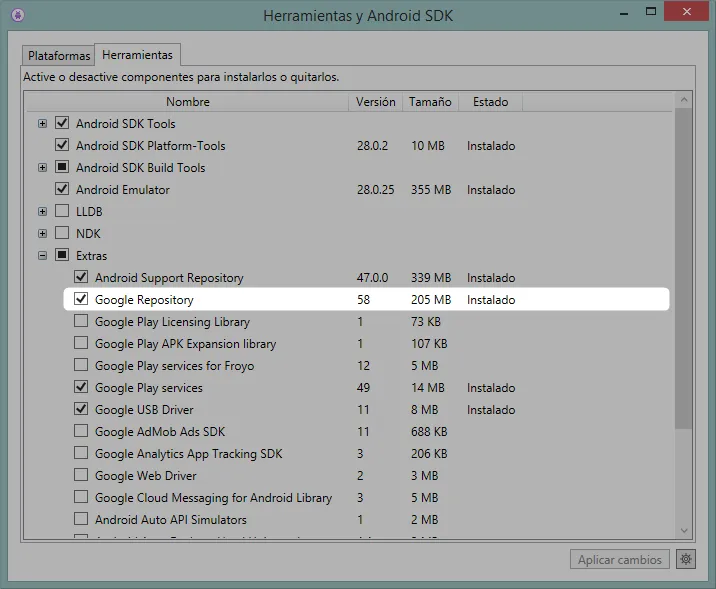Screen dimensions: 716x589
Task: Maximize the Herramientas y Android SDK window
Action: point(651,11)
